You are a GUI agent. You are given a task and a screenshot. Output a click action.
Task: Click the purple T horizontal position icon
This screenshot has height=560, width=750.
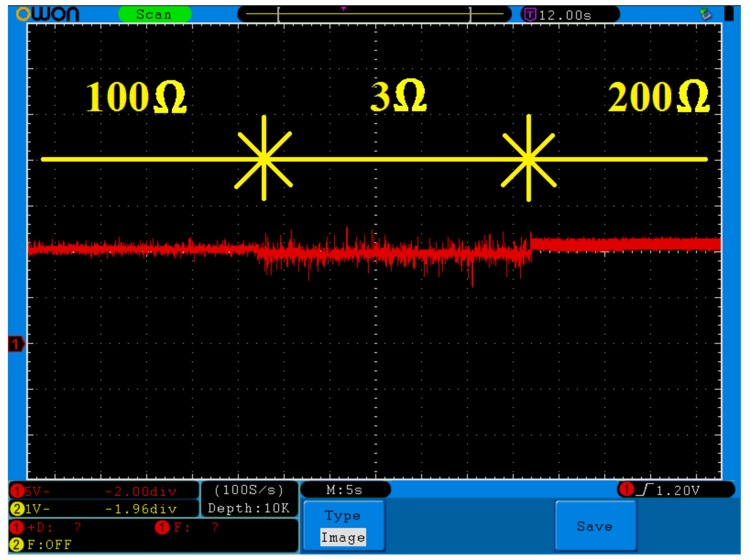[x=530, y=15]
